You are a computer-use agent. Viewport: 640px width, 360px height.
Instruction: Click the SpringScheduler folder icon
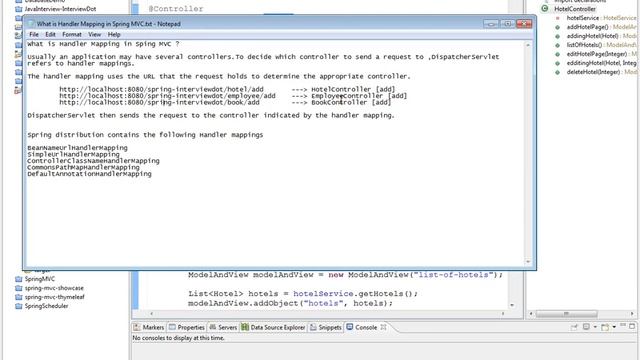[x=19, y=306]
